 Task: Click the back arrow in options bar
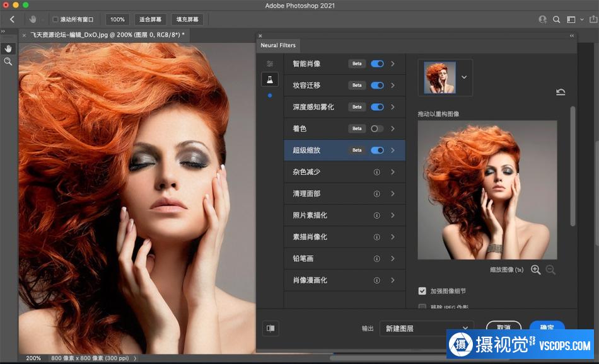click(x=12, y=19)
